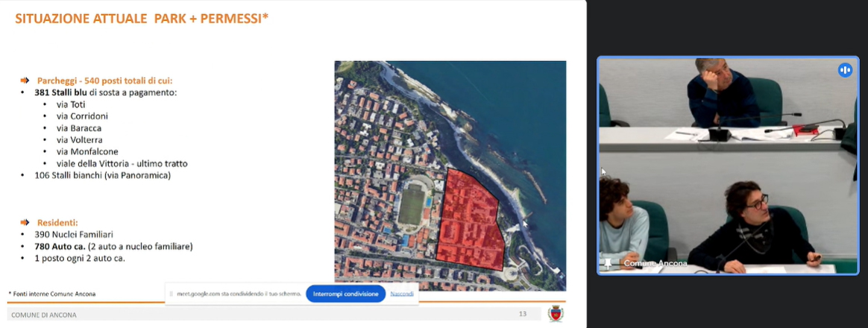Select the Comune Ancona participant video tile
The image size is (868, 328).
pos(728,165)
